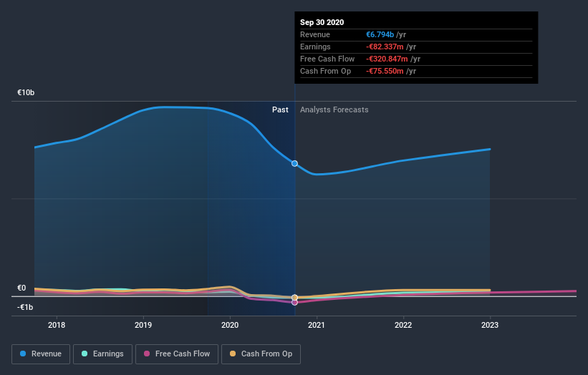Image resolution: width=588 pixels, height=375 pixels.
Task: Click the orange Cash From Op legend dot
Action: click(x=233, y=354)
